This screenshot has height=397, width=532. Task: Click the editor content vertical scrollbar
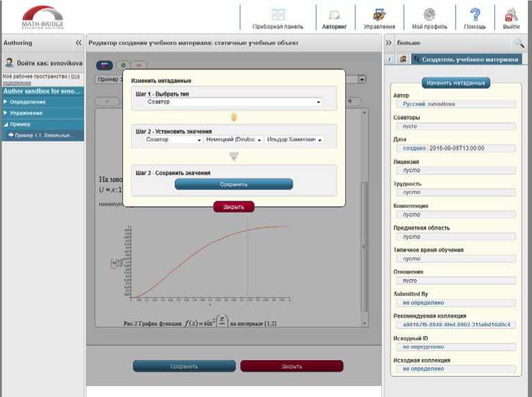coord(364,247)
